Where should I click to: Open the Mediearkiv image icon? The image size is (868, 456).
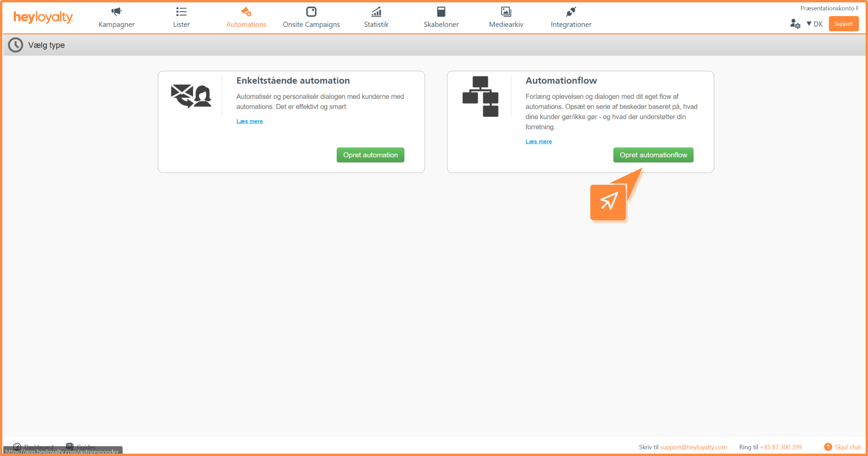point(506,12)
